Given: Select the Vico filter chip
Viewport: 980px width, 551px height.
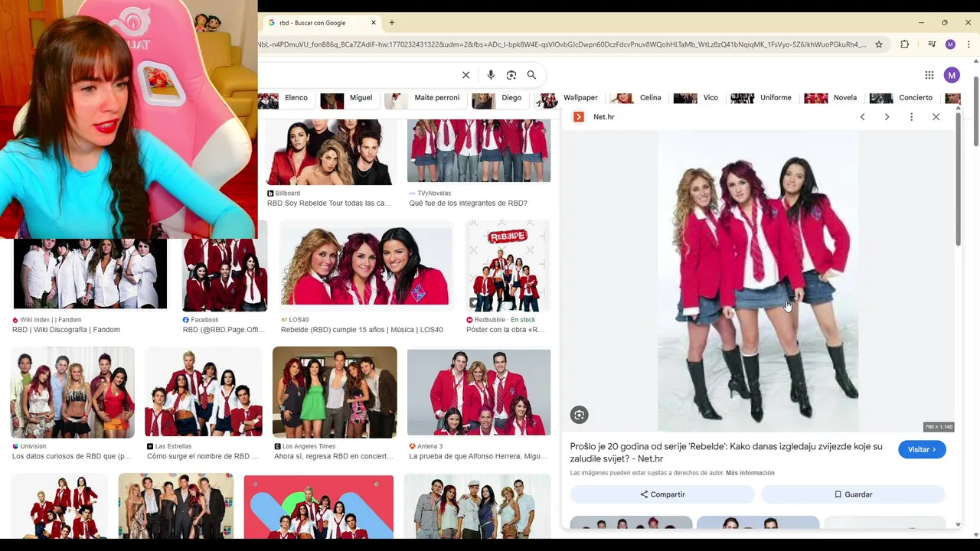Looking at the screenshot, I should coord(697,98).
